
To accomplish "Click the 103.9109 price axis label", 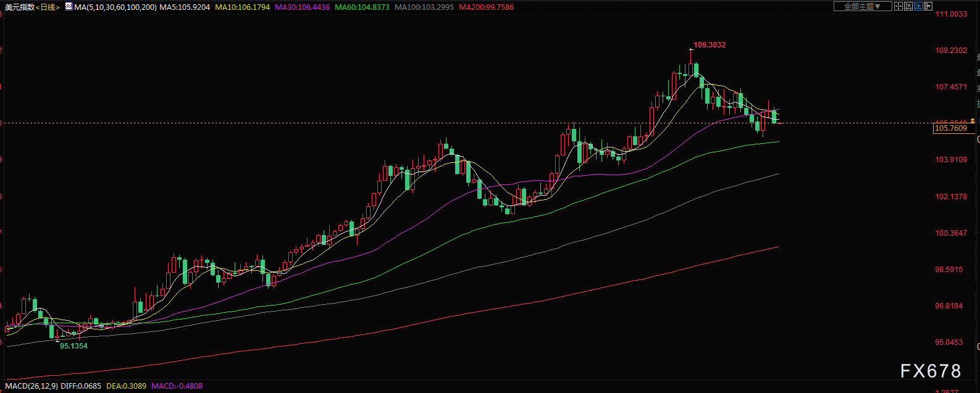I will (x=951, y=160).
